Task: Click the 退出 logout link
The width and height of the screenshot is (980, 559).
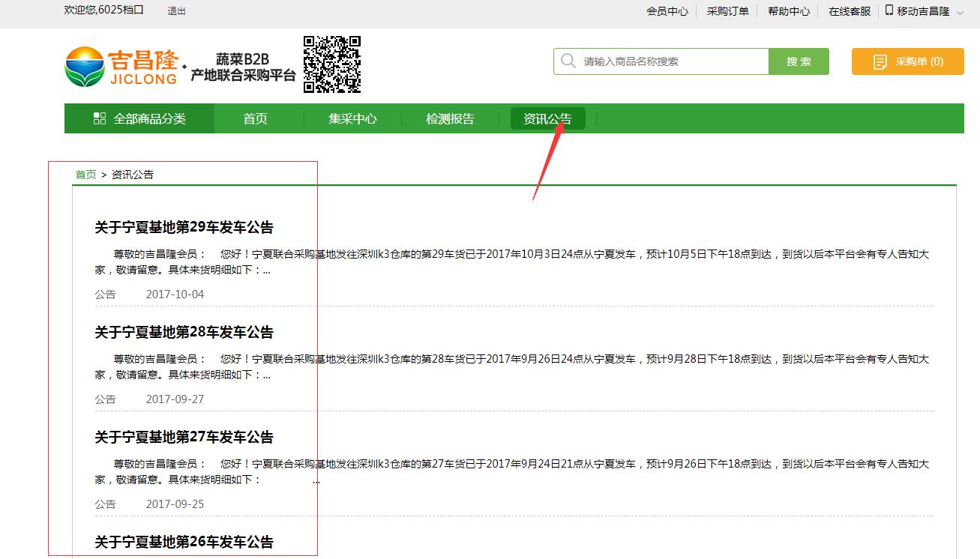Action: pyautogui.click(x=177, y=11)
